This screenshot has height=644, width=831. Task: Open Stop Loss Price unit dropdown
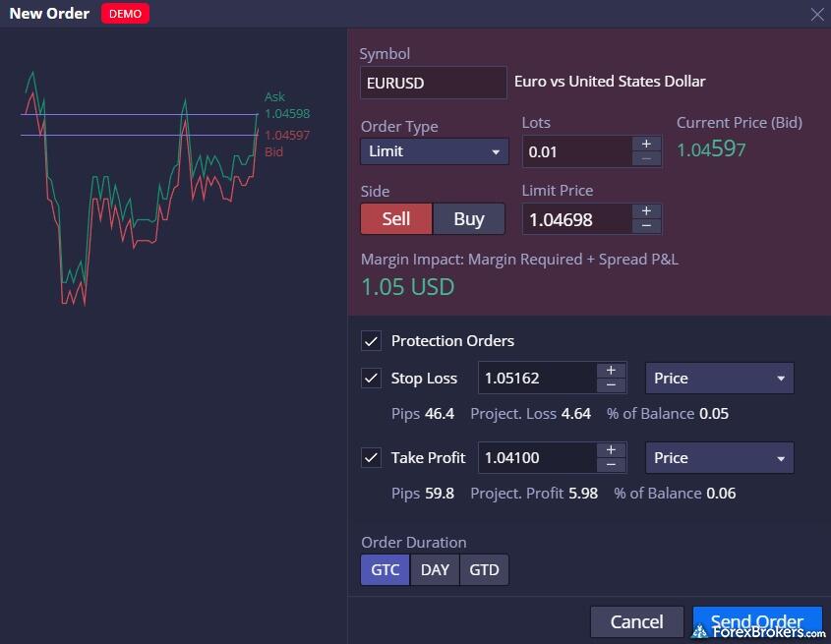coord(719,378)
